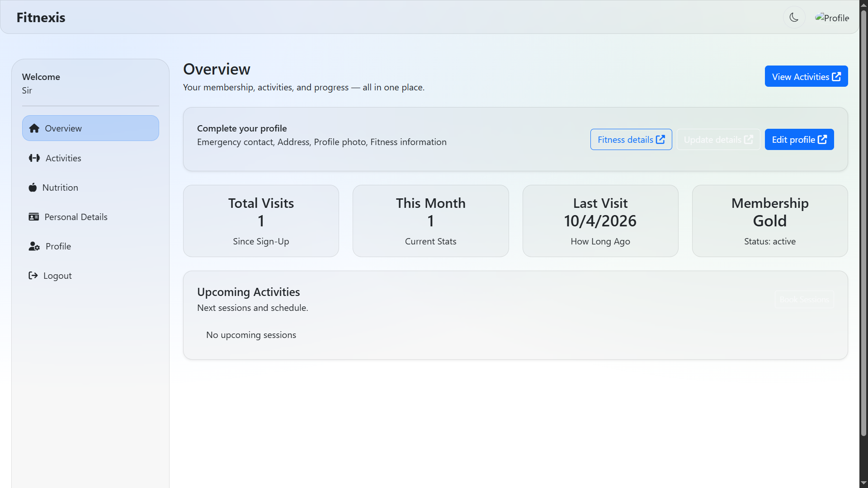Click the page vertical scrollbar thumb
Image resolution: width=868 pixels, height=488 pixels.
point(863,222)
